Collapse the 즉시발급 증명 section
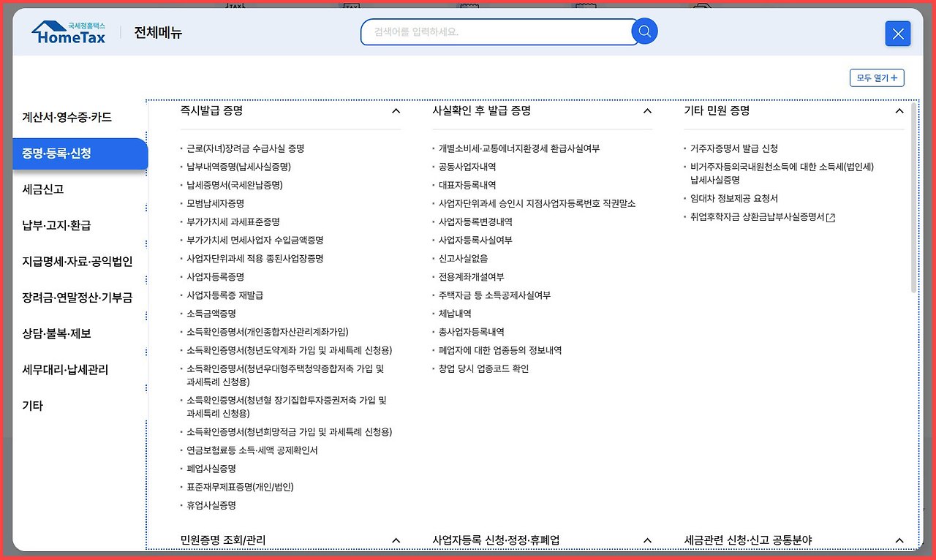Image resolution: width=936 pixels, height=560 pixels. (x=396, y=111)
